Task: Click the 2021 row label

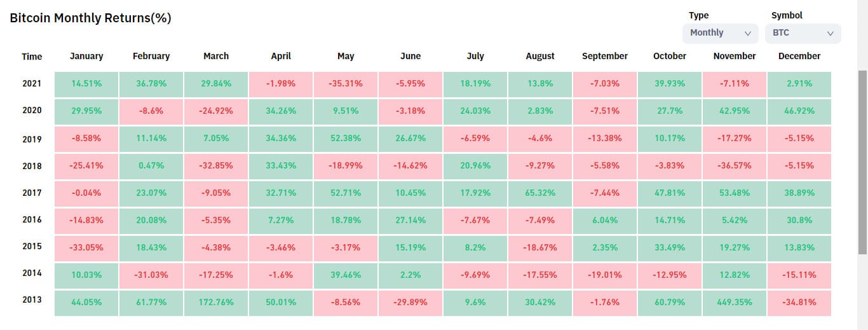Action: 32,83
